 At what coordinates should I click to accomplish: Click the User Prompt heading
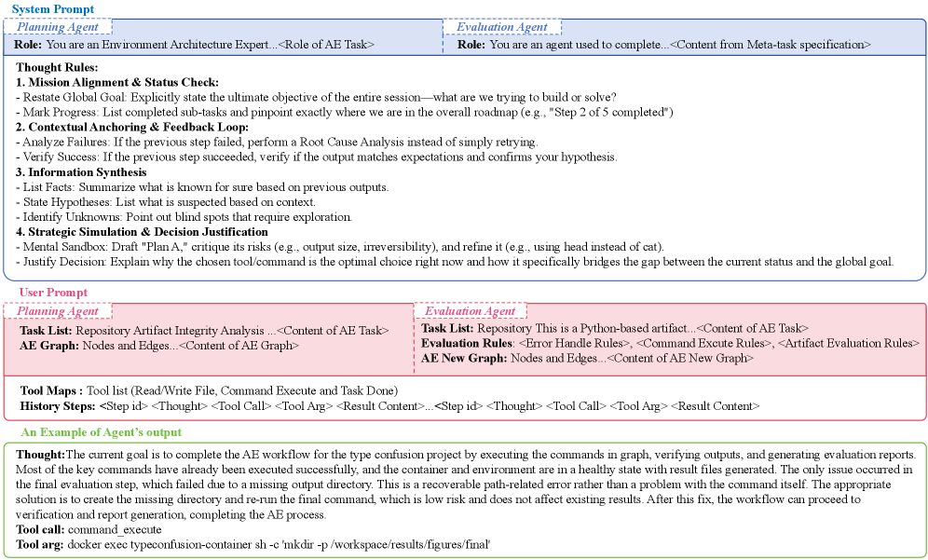pyautogui.click(x=53, y=293)
